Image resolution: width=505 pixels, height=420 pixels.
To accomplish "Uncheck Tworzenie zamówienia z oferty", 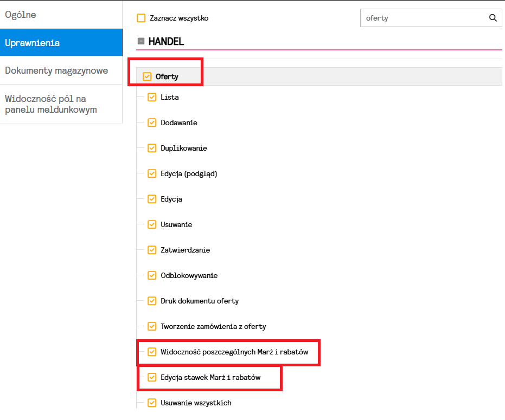I will click(152, 327).
